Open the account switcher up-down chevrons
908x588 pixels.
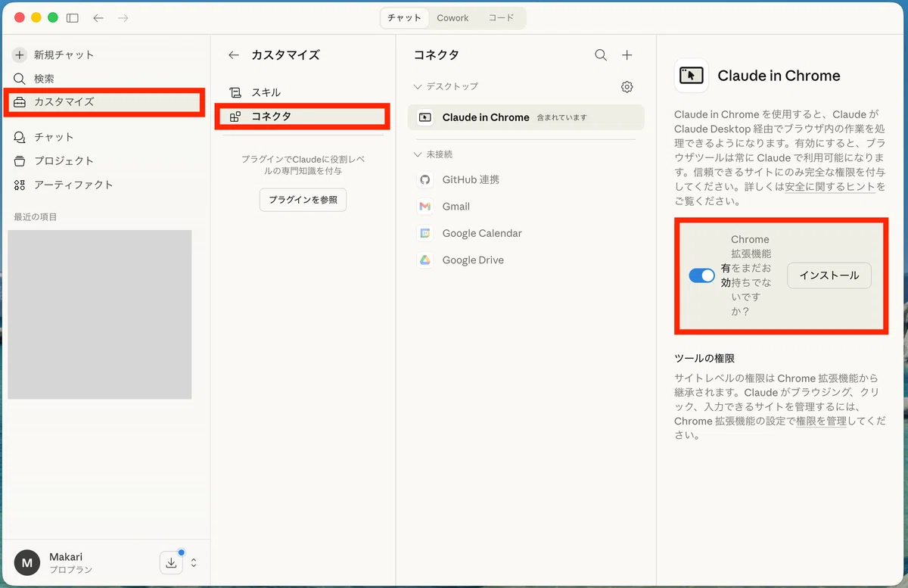click(194, 562)
